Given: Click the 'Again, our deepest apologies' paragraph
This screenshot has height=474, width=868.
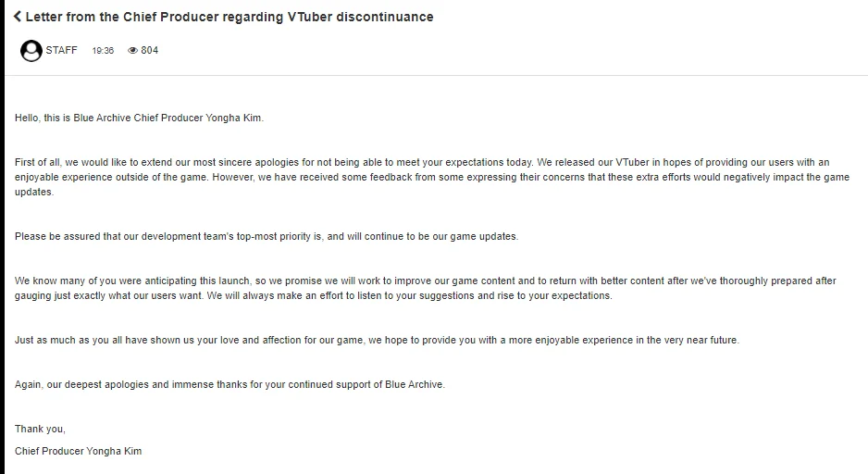Looking at the screenshot, I should [x=229, y=384].
